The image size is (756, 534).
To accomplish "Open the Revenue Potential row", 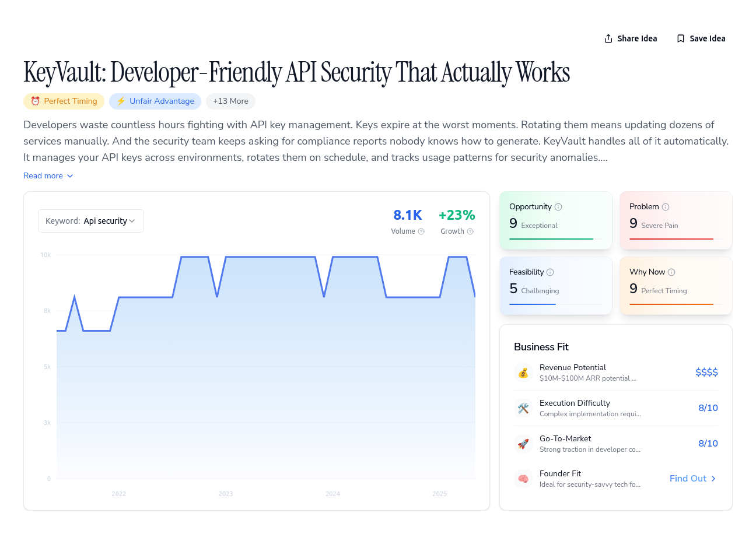I will 616,373.
